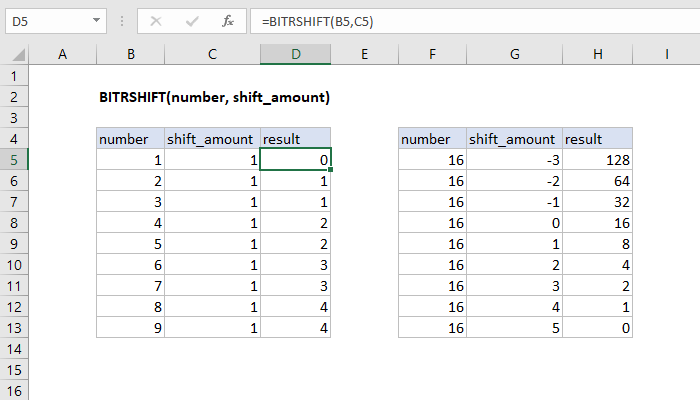Click cell D10 result 3
This screenshot has height=400, width=700.
(x=296, y=265)
